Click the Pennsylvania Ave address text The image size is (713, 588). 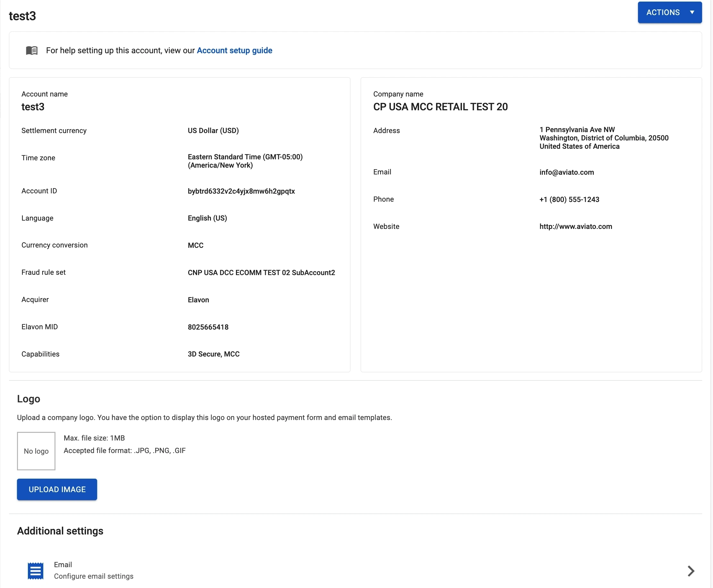pos(577,130)
